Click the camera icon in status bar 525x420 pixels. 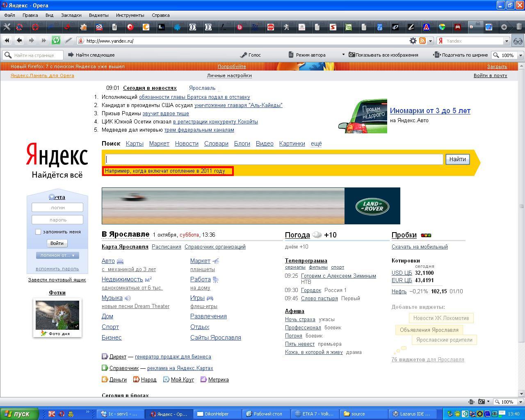[x=481, y=402]
